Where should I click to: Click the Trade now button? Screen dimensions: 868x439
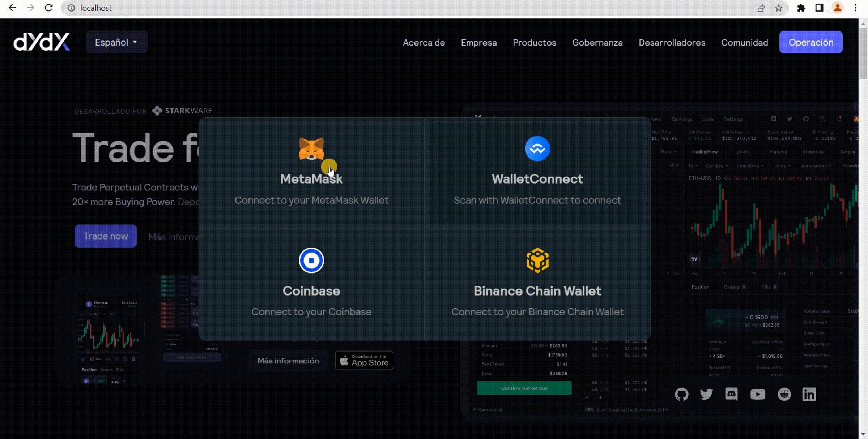tap(106, 236)
